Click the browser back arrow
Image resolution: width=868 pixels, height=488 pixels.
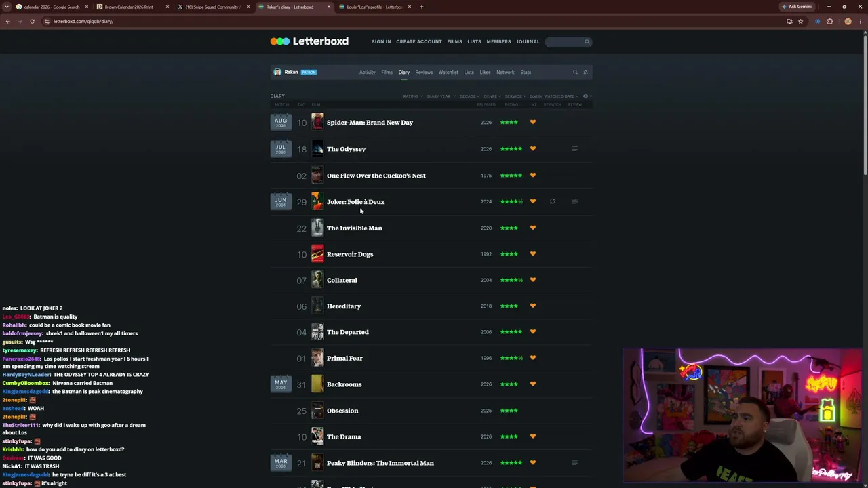(7, 21)
